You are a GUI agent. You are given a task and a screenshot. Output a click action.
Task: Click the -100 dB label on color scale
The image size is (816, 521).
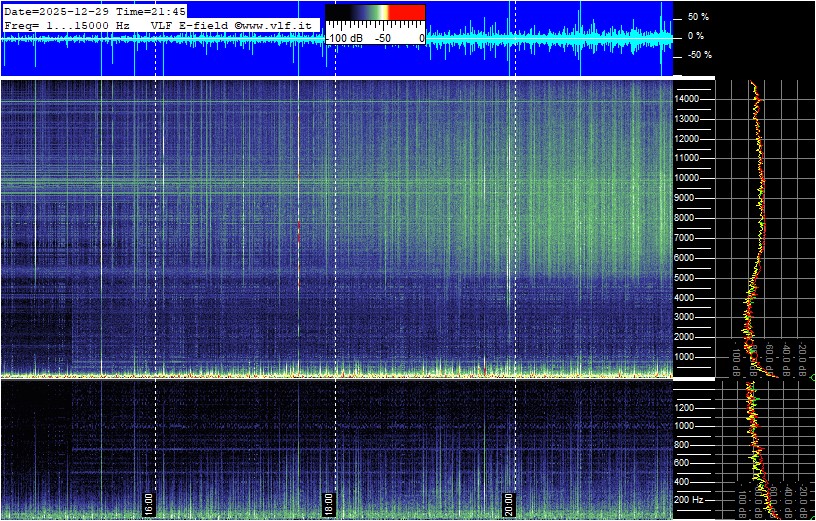[345, 38]
